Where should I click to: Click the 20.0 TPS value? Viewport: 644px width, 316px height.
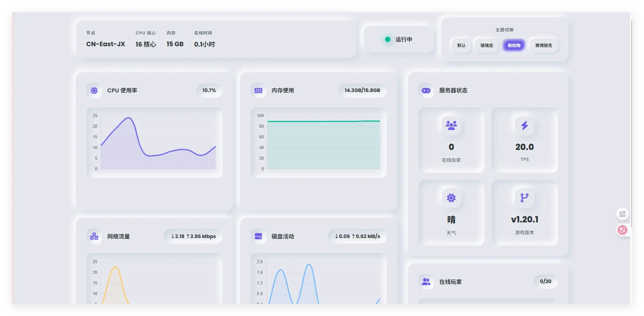(x=524, y=147)
